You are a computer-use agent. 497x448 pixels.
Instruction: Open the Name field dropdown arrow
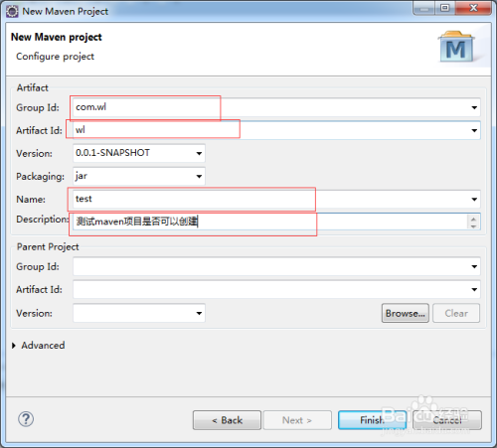coord(474,200)
